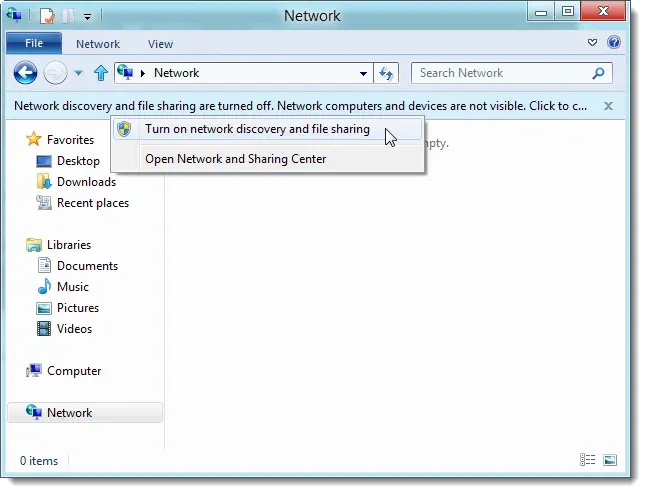Click the Documents page icon
Image resolution: width=646 pixels, height=493 pixels.
(44, 266)
